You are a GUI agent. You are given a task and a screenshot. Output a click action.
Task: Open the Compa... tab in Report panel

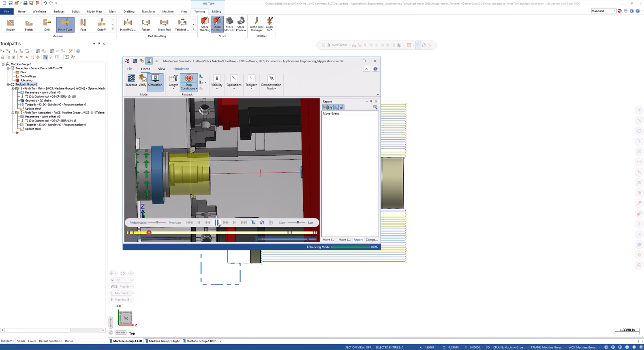point(371,240)
